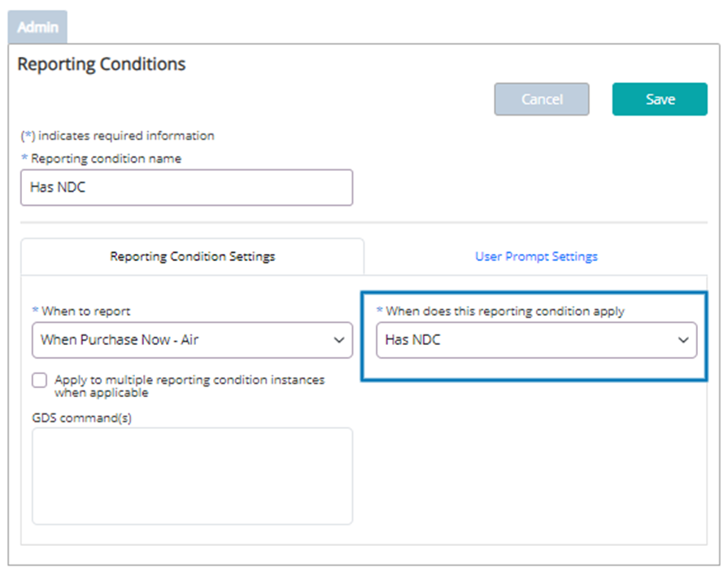
Task: Open the Admin tab
Action: tap(37, 27)
